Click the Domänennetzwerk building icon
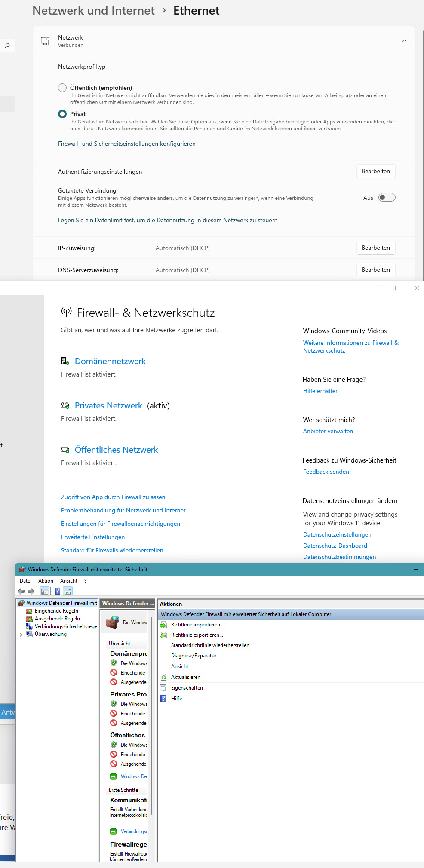The image size is (424, 868). point(65,361)
